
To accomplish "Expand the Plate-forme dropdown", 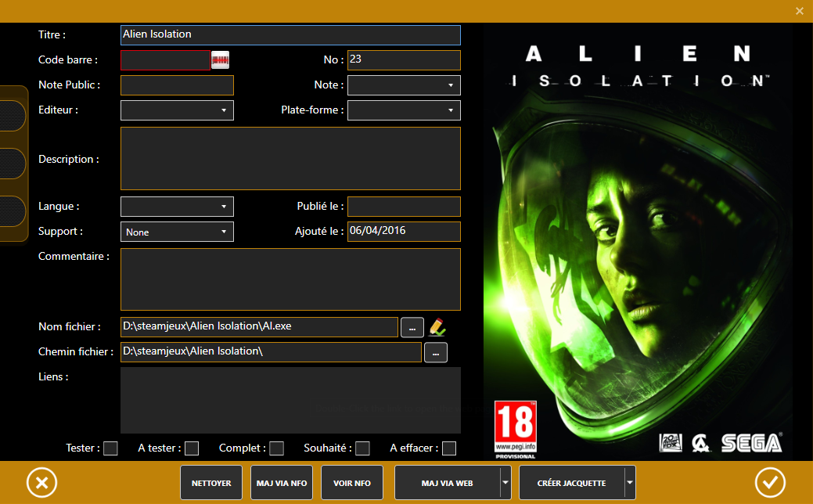I will (x=404, y=110).
